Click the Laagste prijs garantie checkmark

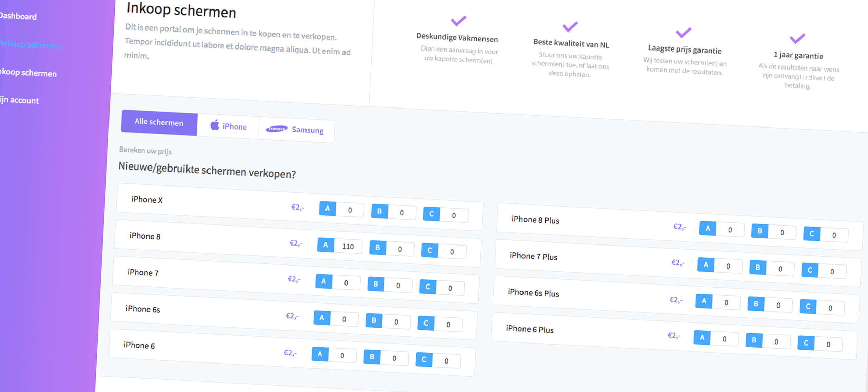(x=683, y=32)
